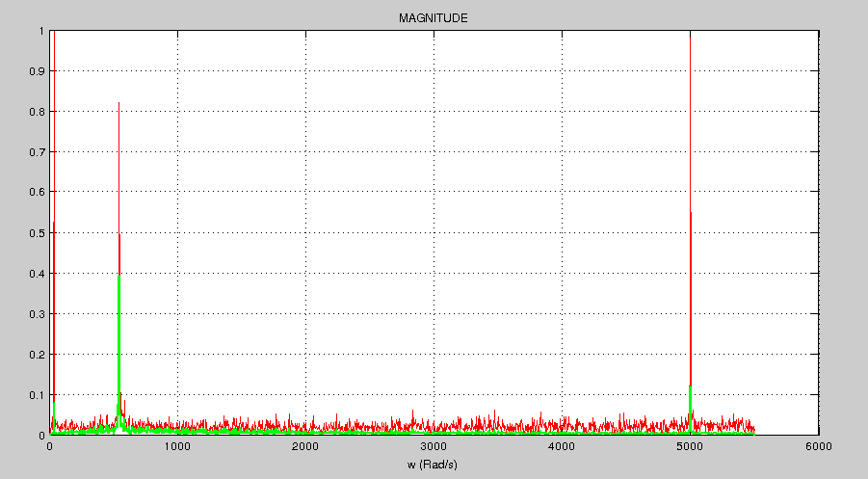
Task: Click the x-axis tick label 6000
Action: click(819, 446)
